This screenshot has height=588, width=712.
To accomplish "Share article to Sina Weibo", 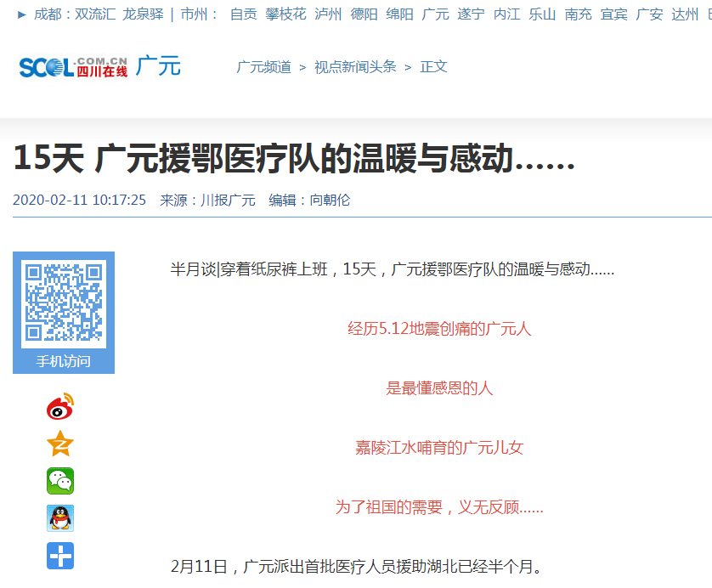I will 60,406.
